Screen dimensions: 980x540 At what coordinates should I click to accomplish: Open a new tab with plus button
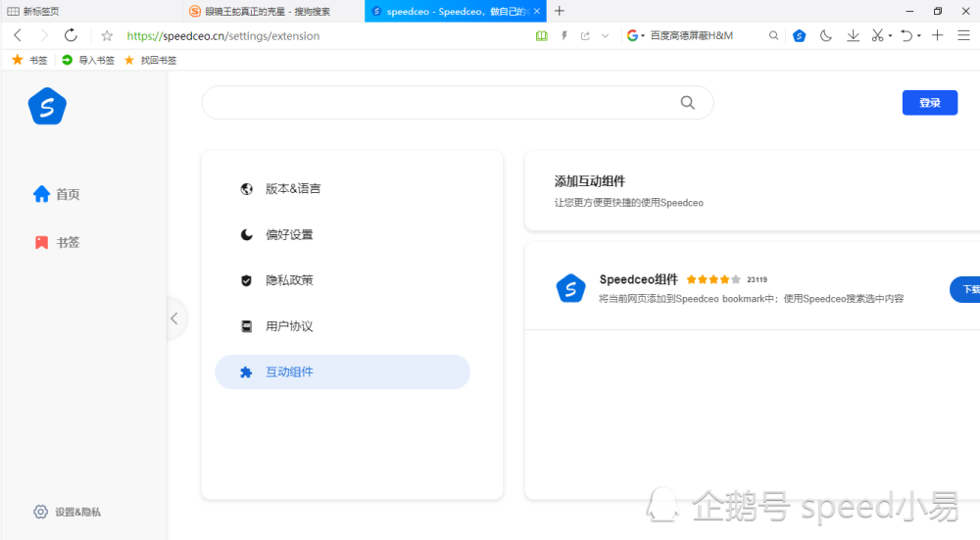tap(560, 11)
